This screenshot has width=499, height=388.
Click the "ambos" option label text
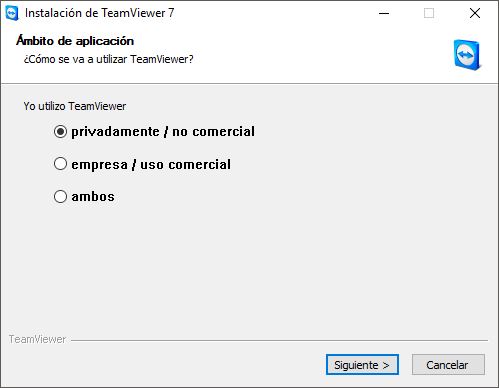click(x=93, y=196)
